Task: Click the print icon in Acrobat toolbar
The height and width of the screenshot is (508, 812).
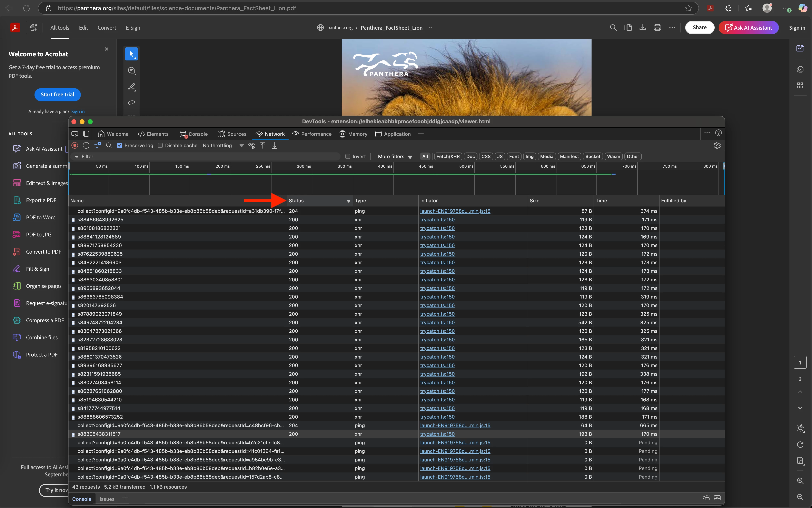Action: [x=657, y=28]
